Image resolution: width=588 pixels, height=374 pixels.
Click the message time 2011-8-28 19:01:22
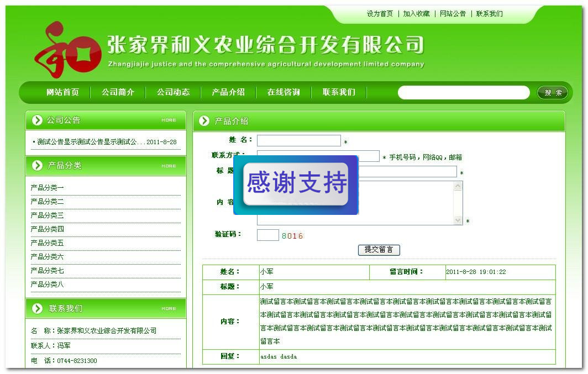pyautogui.click(x=476, y=272)
